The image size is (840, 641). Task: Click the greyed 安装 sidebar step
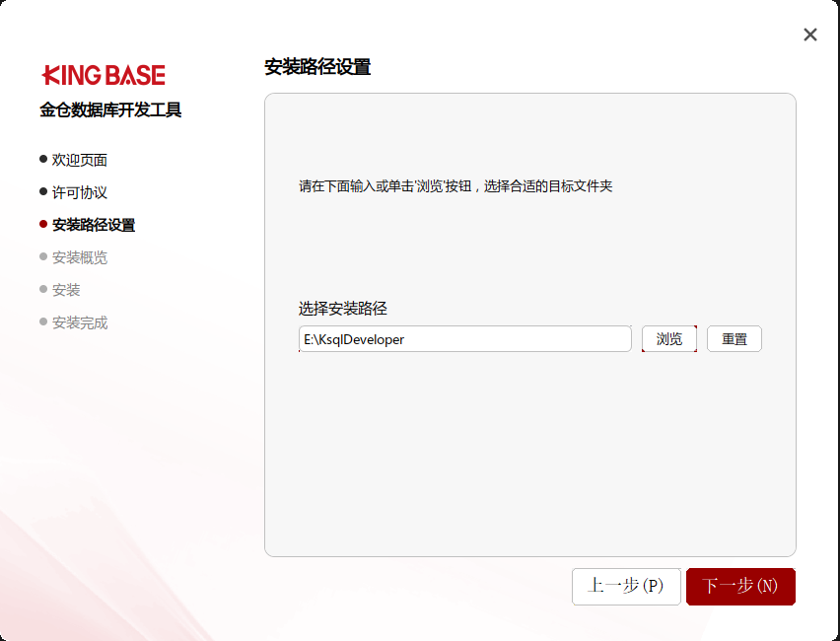66,290
